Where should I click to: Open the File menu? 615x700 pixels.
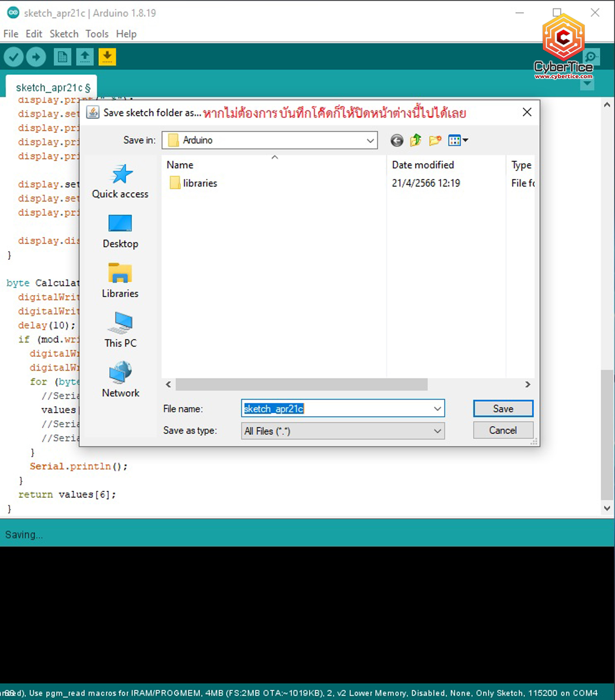(11, 34)
